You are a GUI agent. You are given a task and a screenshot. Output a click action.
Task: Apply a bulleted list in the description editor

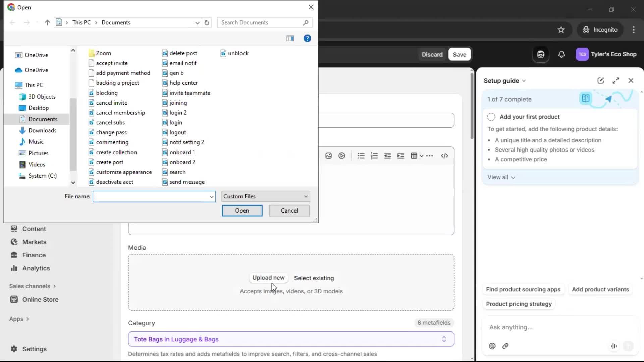click(361, 155)
